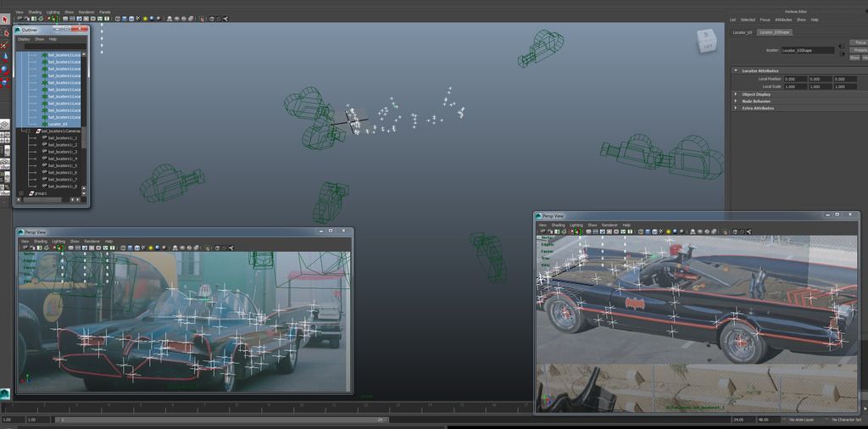868x429 pixels.
Task: Click the Presets button in Attribute Editor
Action: coord(860,50)
